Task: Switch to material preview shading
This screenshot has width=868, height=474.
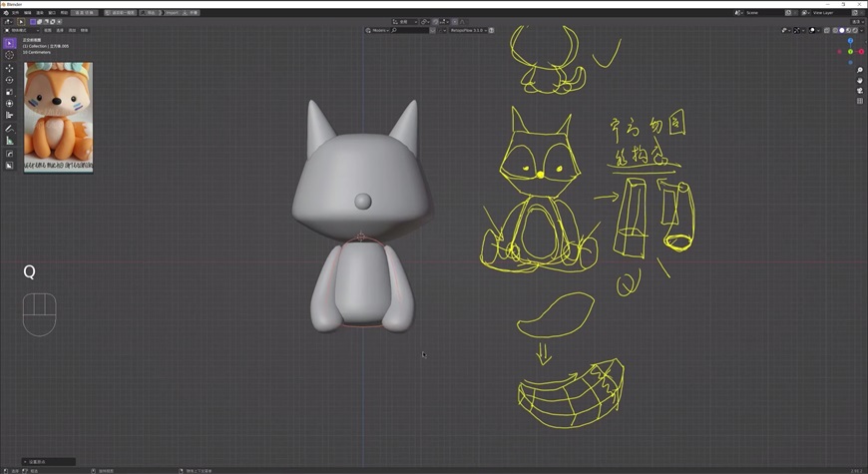Action: point(849,31)
